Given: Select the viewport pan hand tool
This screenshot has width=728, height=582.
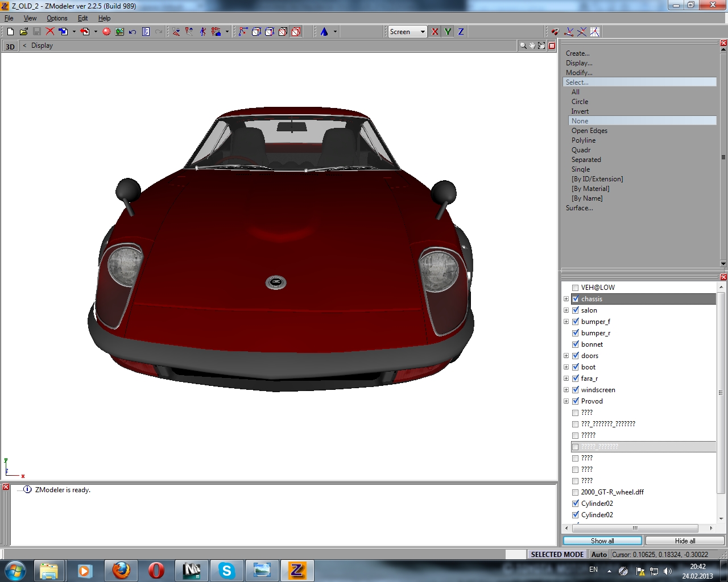Looking at the screenshot, I should coord(532,45).
